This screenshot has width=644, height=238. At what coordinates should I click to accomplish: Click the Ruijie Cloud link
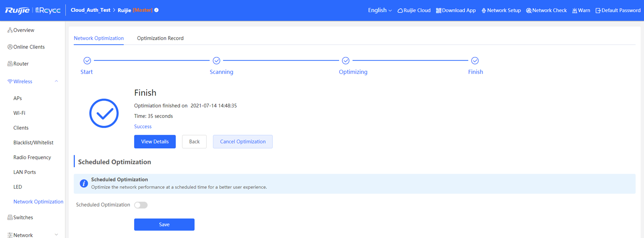tap(417, 10)
